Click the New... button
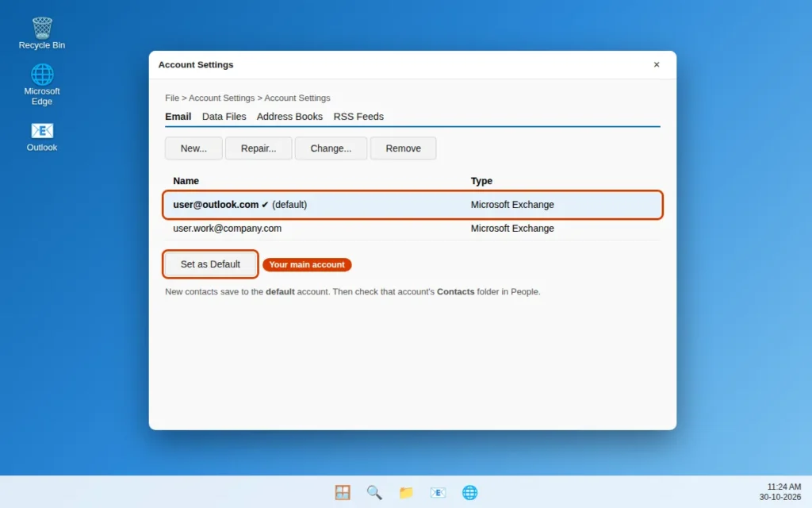Screen dimensions: 812x508 pos(193,148)
